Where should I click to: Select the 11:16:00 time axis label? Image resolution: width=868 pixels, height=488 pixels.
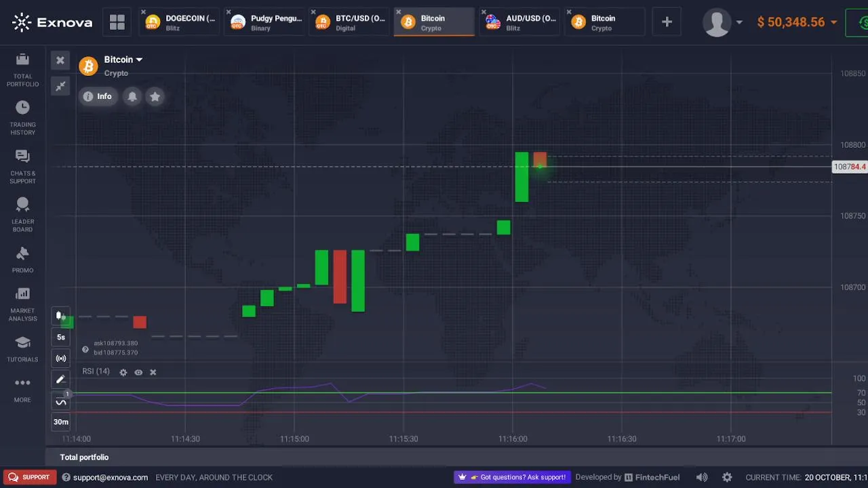[x=513, y=439]
